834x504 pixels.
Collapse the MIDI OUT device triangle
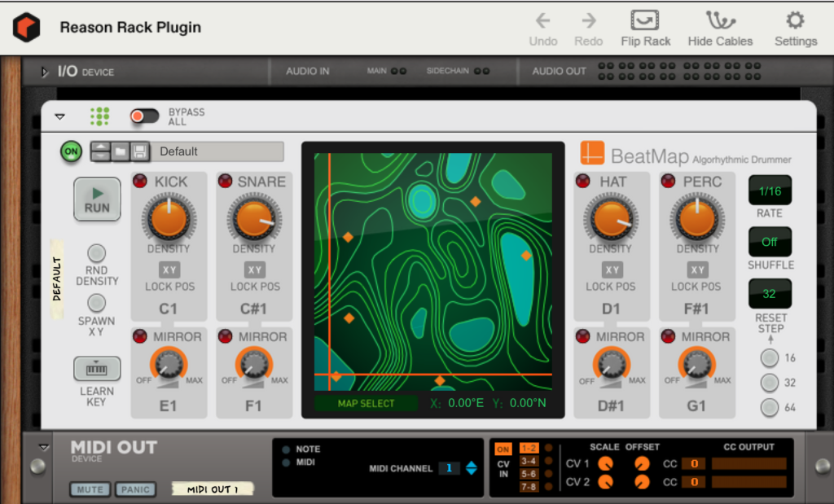[x=44, y=447]
